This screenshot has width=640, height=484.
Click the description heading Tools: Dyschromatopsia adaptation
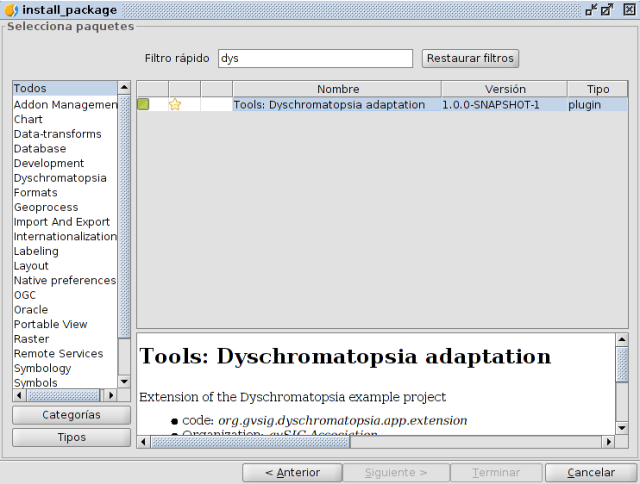(x=345, y=356)
